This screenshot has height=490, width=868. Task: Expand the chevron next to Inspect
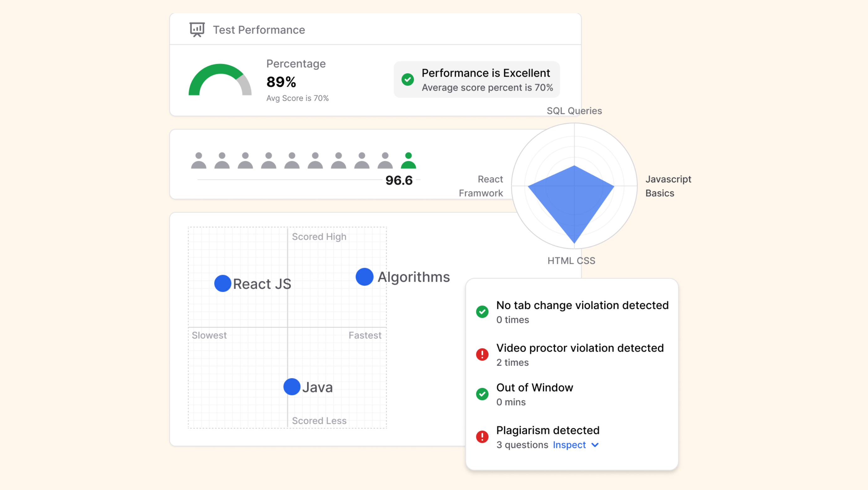595,445
